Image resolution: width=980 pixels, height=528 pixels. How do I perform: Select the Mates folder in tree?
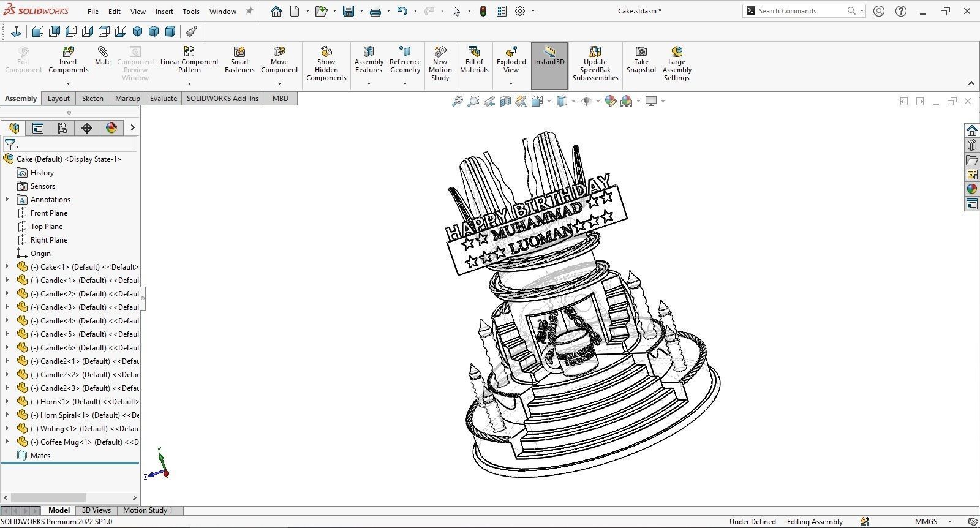click(40, 455)
